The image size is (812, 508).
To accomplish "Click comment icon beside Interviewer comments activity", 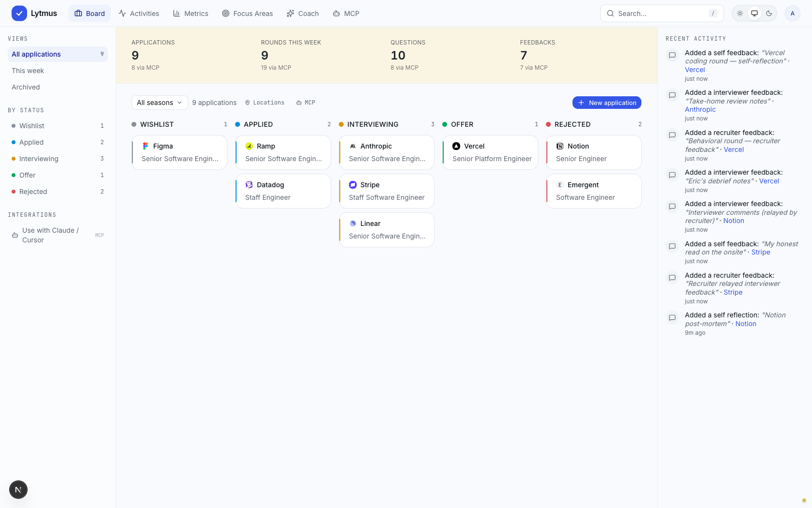I will point(672,206).
